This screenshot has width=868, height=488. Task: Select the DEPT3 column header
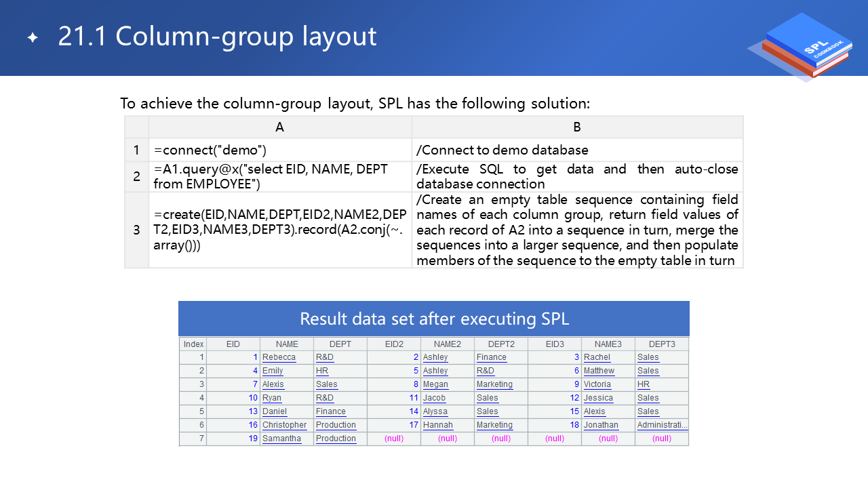(x=662, y=344)
